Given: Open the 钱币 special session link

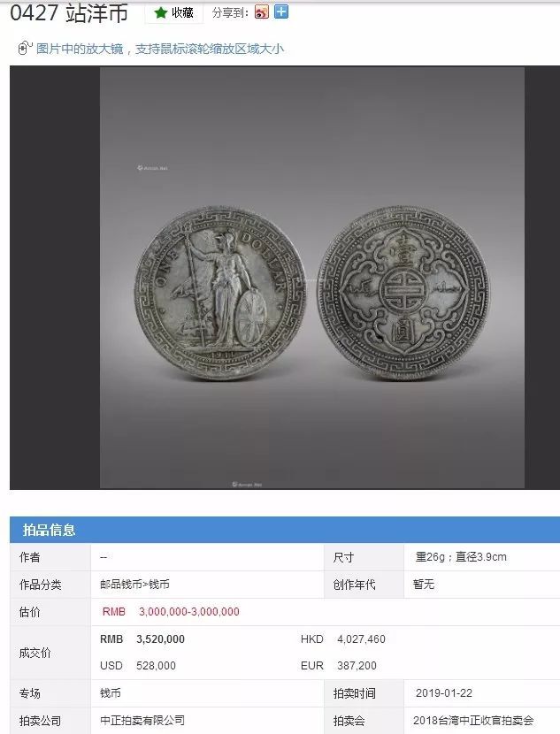Looking at the screenshot, I should (x=111, y=692).
